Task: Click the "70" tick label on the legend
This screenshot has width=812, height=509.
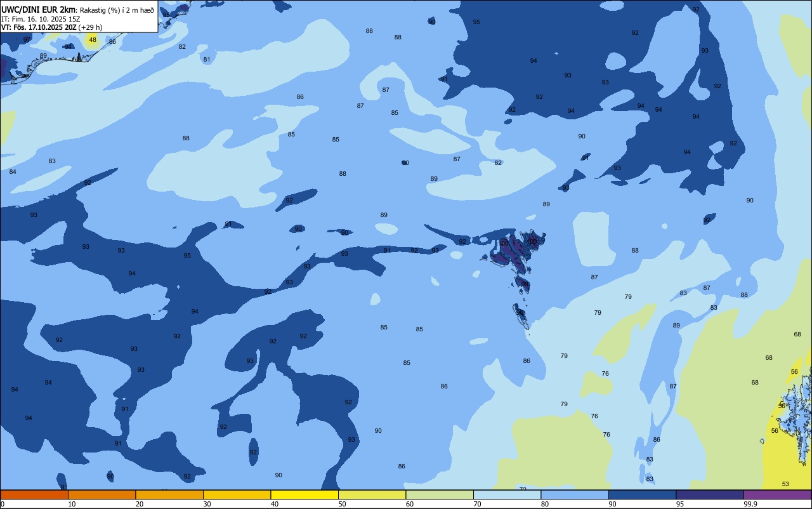Action: [x=477, y=504]
